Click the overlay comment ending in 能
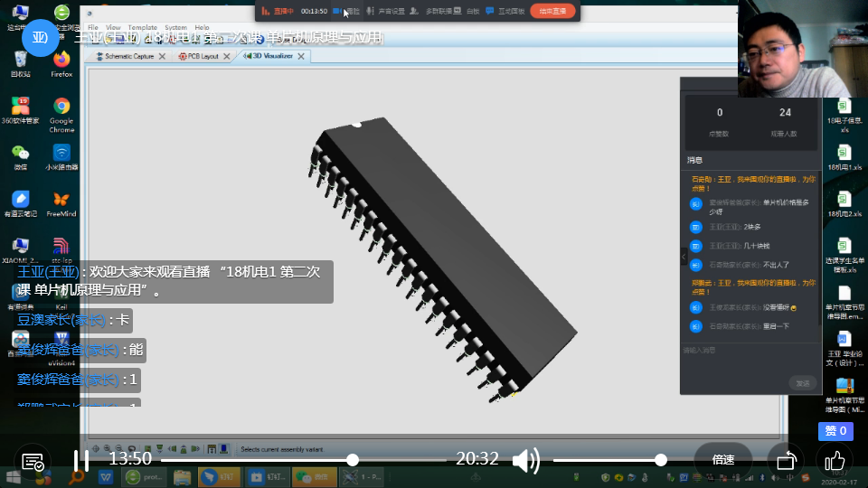Screen dimensions: 868x488 tap(80, 350)
